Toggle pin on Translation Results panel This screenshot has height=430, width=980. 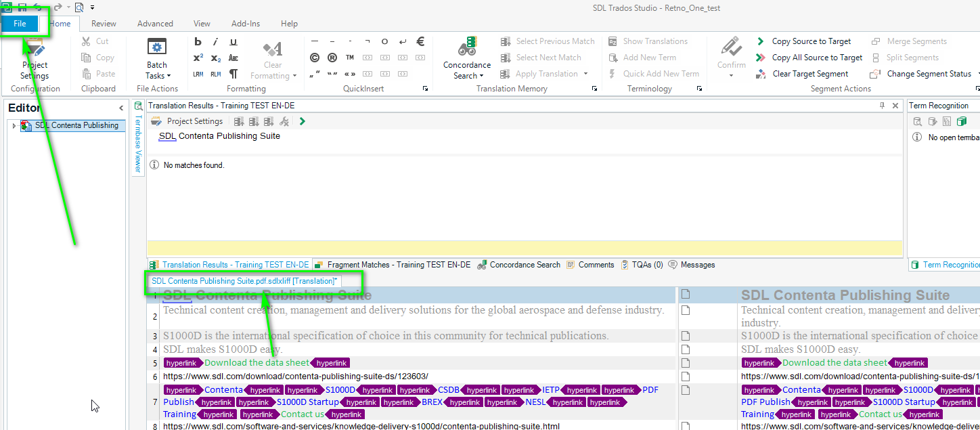coord(882,106)
